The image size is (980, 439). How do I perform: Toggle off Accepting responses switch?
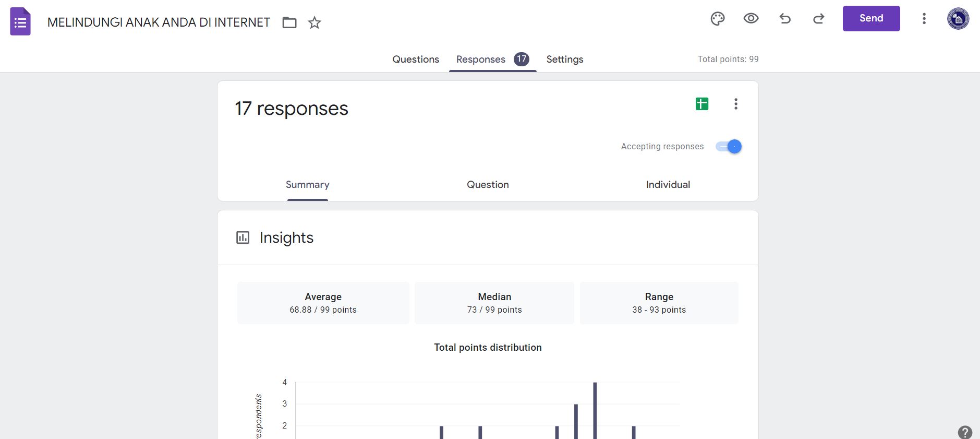click(x=729, y=147)
